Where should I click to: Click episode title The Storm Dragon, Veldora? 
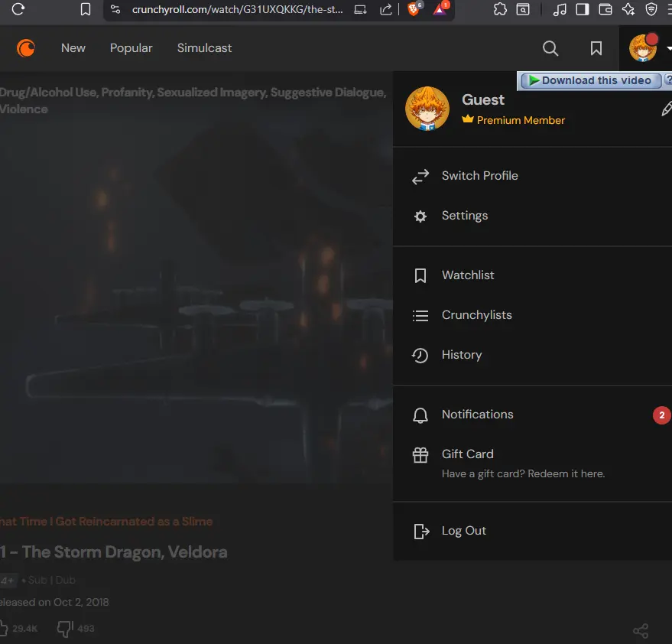pos(114,552)
